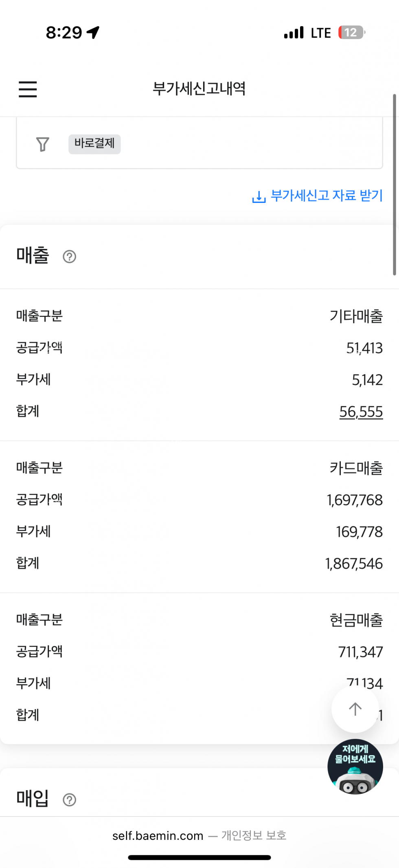Open the help icon next to 매입

[70, 800]
